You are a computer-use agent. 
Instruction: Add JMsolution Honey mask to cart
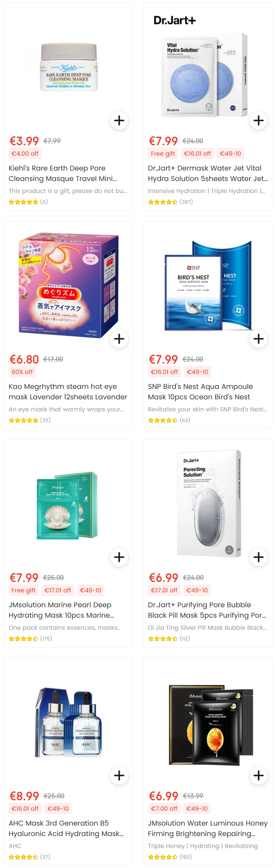pos(258,775)
